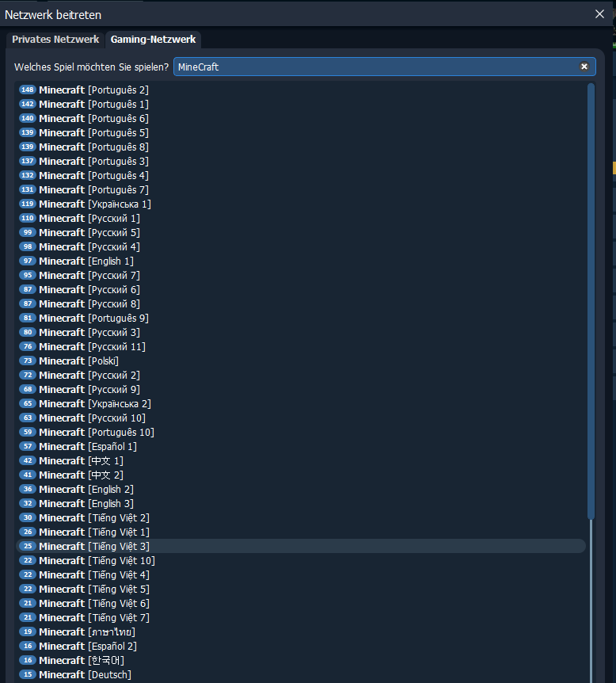The height and width of the screenshot is (683, 616).
Task: Select Minecraft [Português 10]
Action: 301,432
